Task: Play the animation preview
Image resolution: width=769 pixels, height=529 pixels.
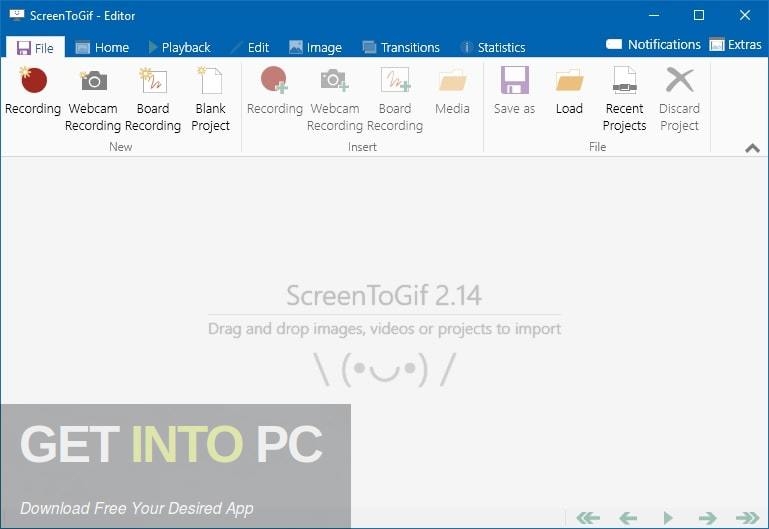Action: [x=667, y=517]
